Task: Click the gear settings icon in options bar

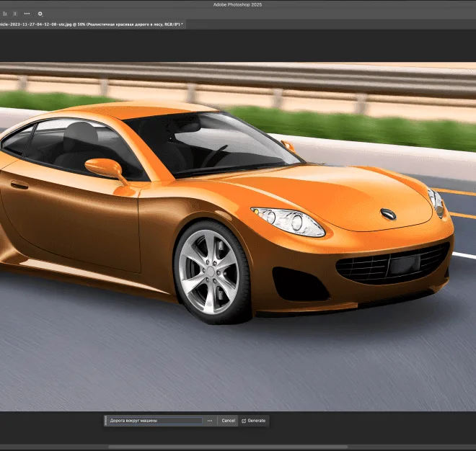Action: point(40,14)
